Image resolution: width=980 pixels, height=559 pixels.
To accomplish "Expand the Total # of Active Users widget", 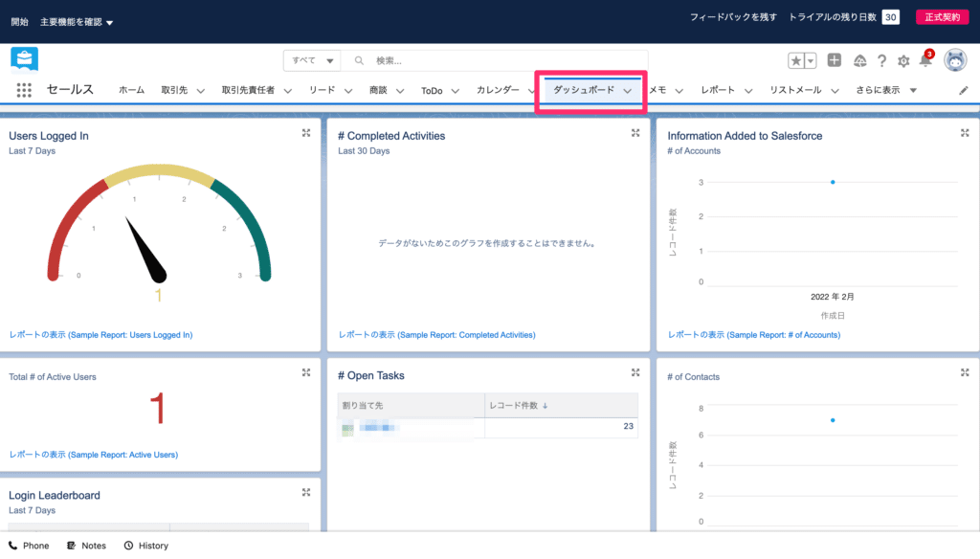I will 306,372.
